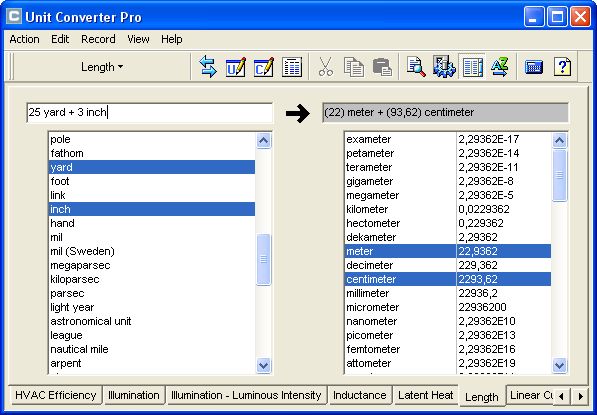Open the Length category dropdown

click(x=102, y=67)
